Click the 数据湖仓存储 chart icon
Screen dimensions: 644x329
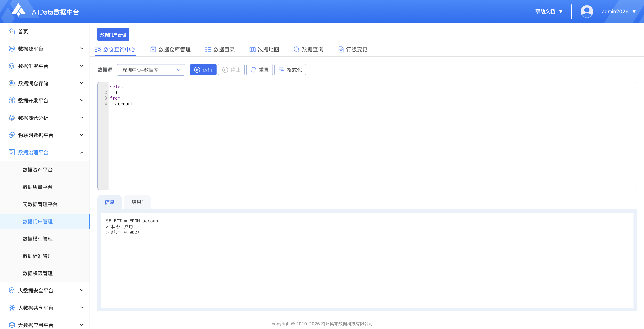click(12, 83)
